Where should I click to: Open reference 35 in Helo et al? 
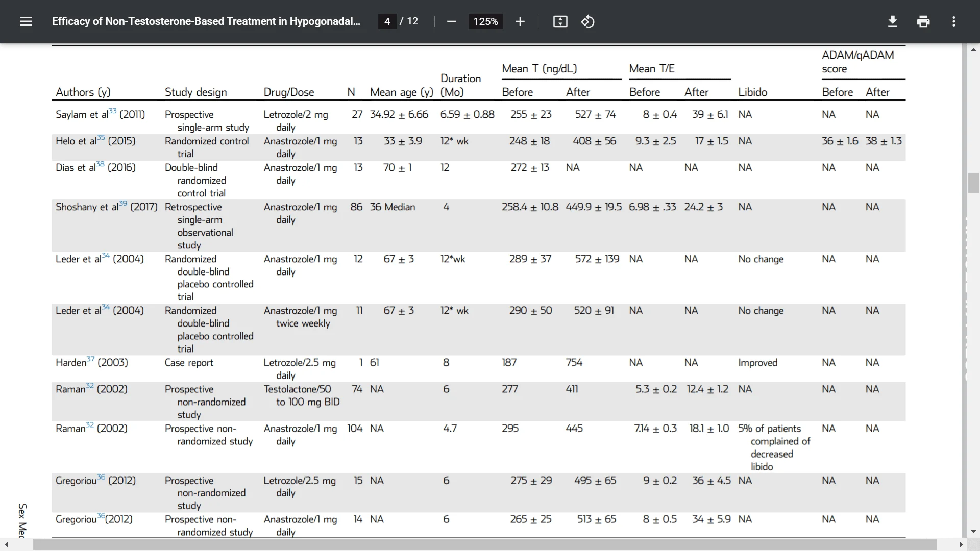click(101, 138)
